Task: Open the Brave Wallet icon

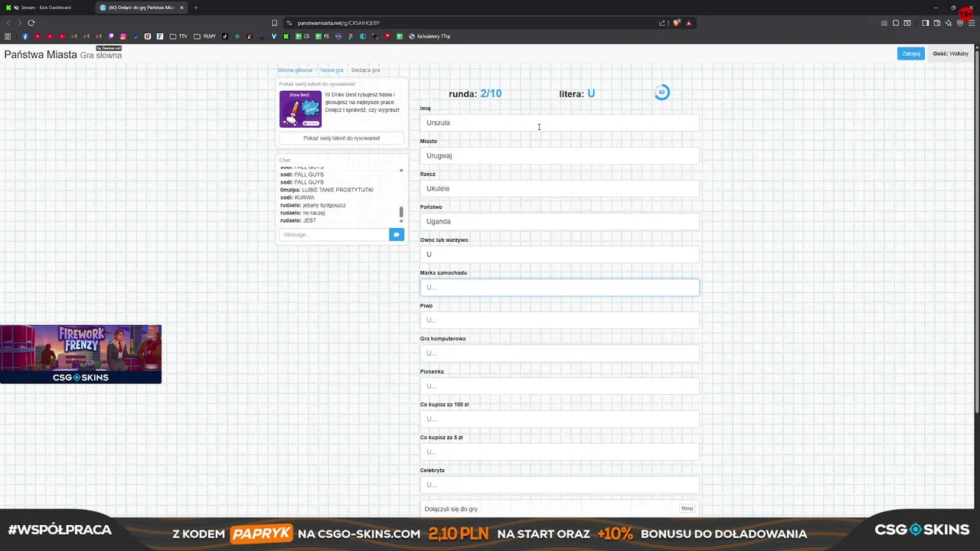Action: pyautogui.click(x=937, y=23)
